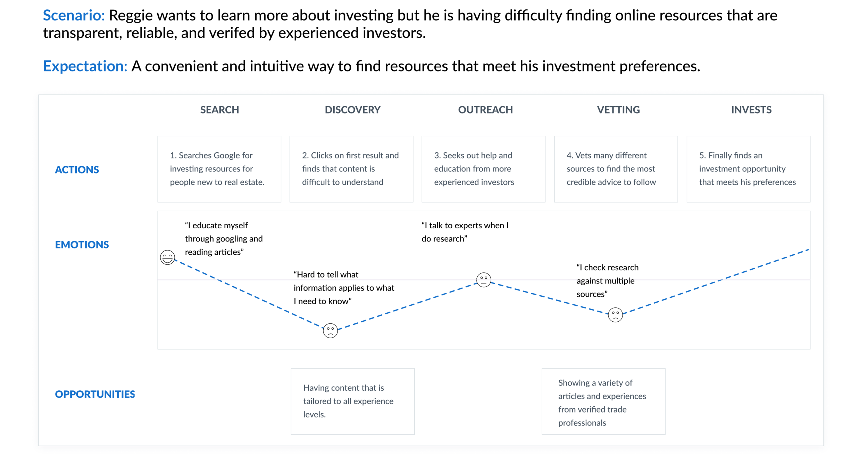Click the neutral face at Outreach stage
This screenshot has width=868, height=474.
(484, 280)
